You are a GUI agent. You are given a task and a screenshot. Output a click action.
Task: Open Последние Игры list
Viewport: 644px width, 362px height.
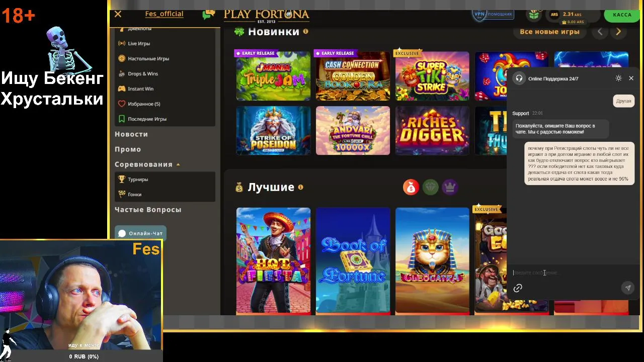tap(147, 119)
